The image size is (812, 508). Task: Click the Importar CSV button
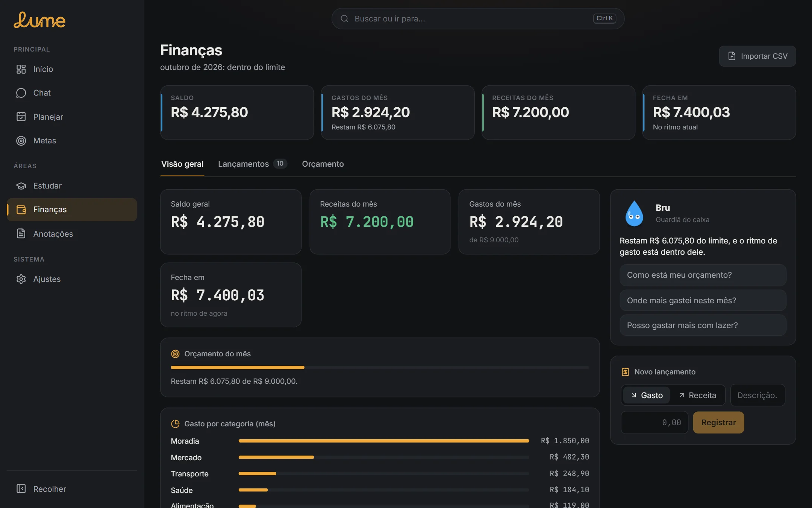[757, 56]
